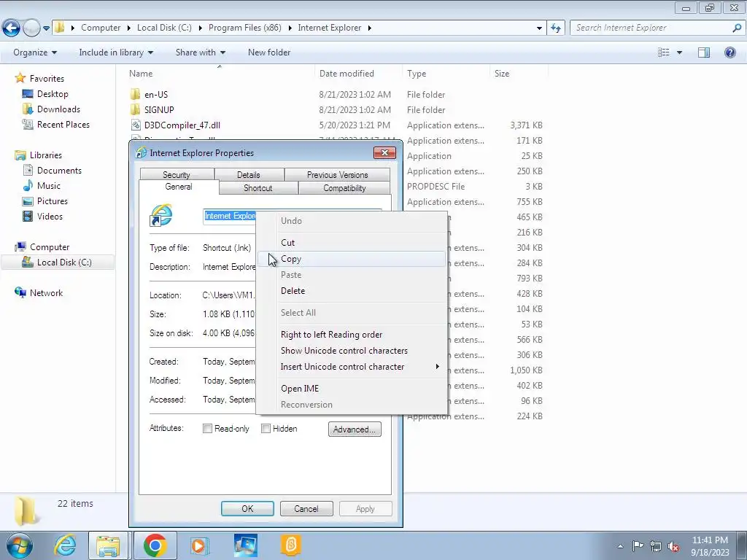Open the Pictures library

tap(52, 201)
